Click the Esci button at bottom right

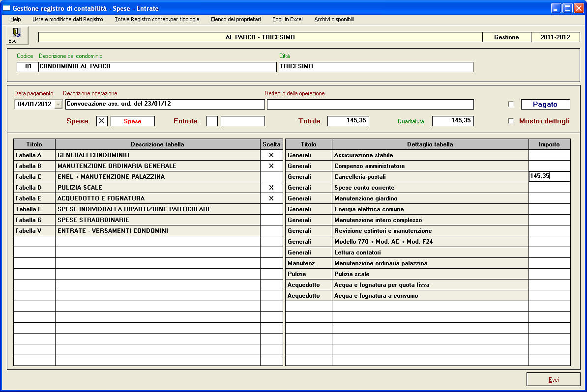(553, 379)
